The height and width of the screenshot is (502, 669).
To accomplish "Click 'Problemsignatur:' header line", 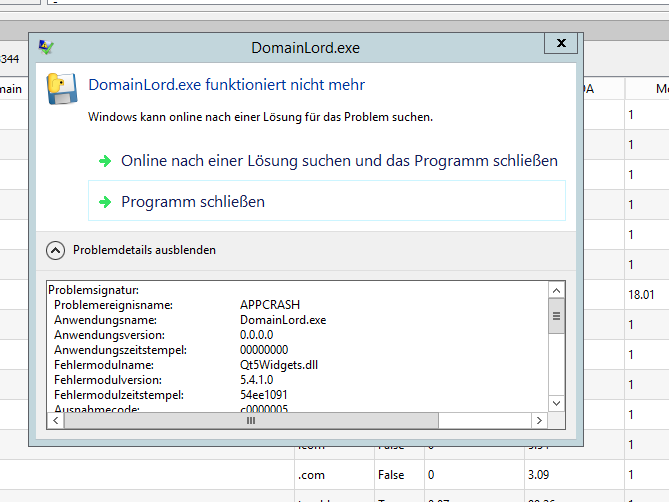I will 93,290.
